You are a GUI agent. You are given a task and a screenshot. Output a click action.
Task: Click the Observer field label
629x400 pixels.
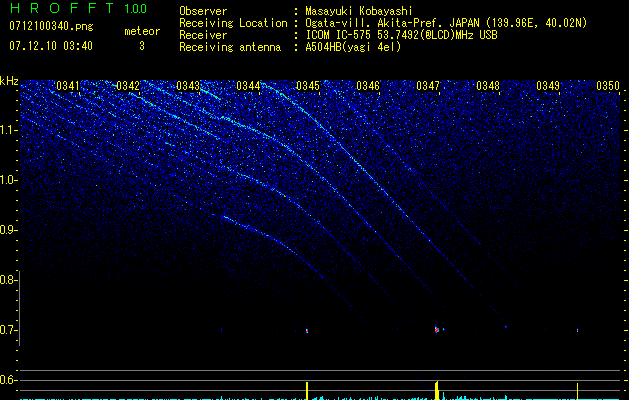(x=203, y=11)
